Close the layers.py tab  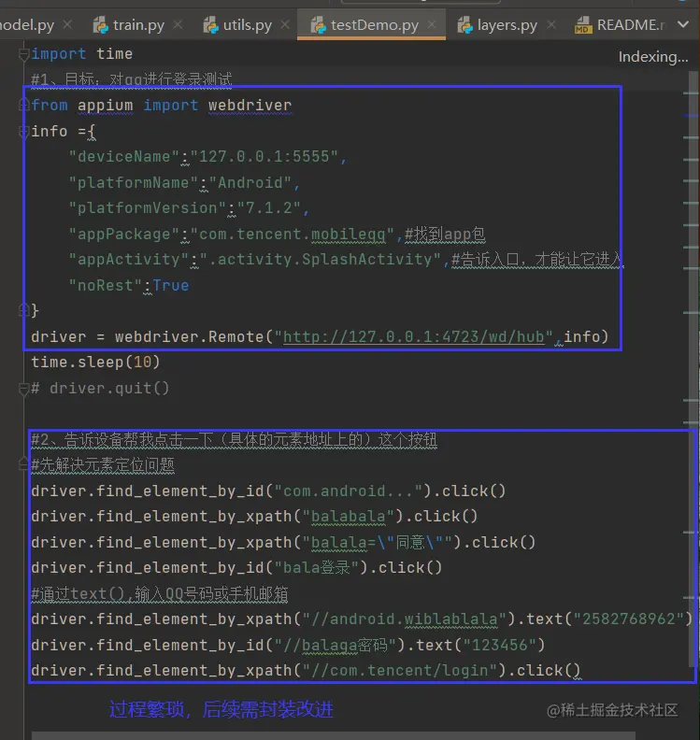550,24
